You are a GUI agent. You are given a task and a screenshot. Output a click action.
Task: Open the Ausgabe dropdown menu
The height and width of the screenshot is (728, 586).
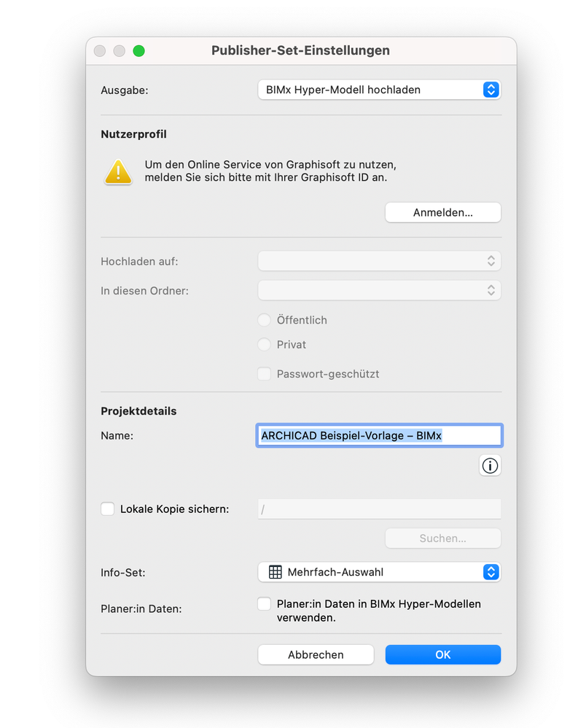[x=379, y=90]
